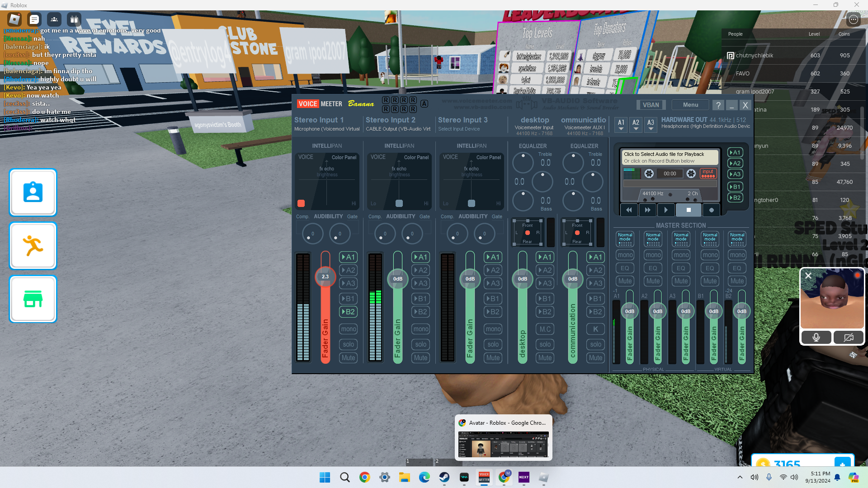Image resolution: width=868 pixels, height=488 pixels.
Task: Open Windows taskbar search
Action: coord(344,478)
